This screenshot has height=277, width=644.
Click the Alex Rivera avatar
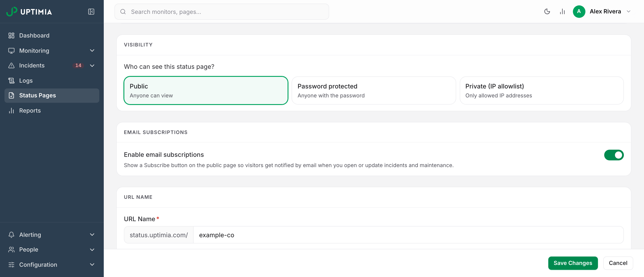579,11
